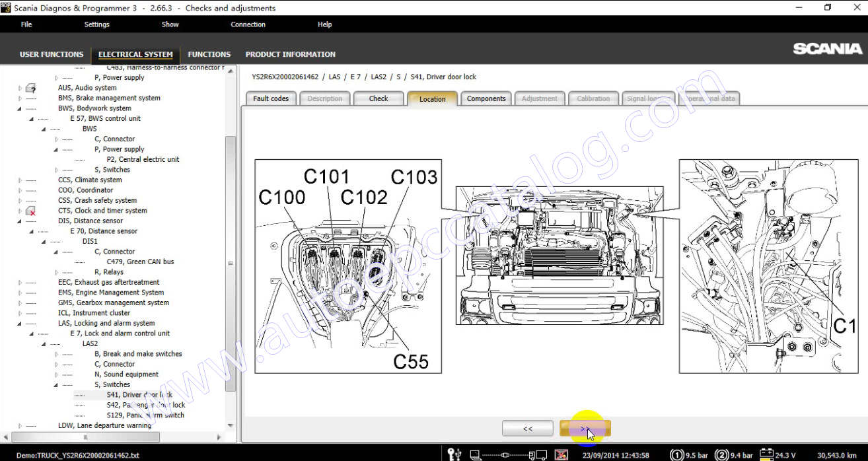Click the 30,543.0 km odometer reading
868x461 pixels.
[x=837, y=455]
